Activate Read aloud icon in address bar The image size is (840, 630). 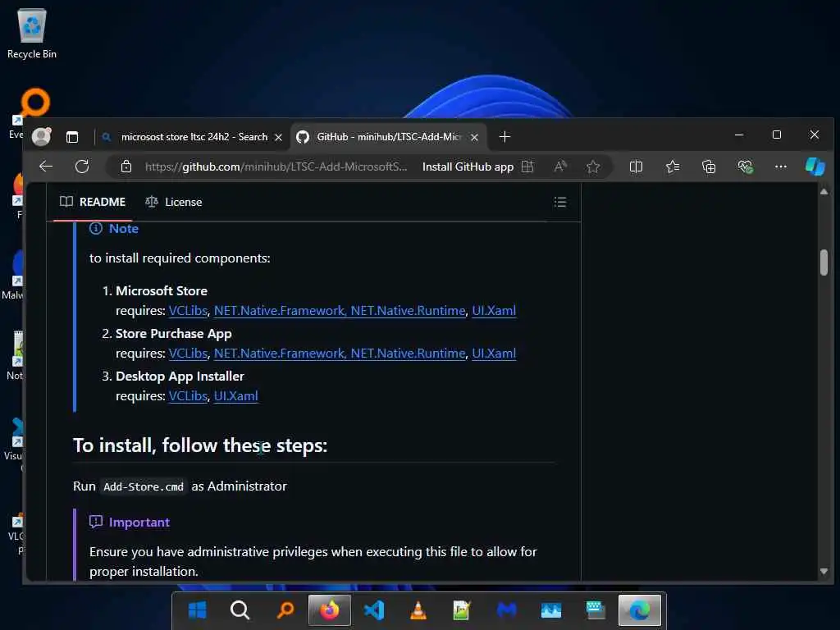tap(560, 167)
